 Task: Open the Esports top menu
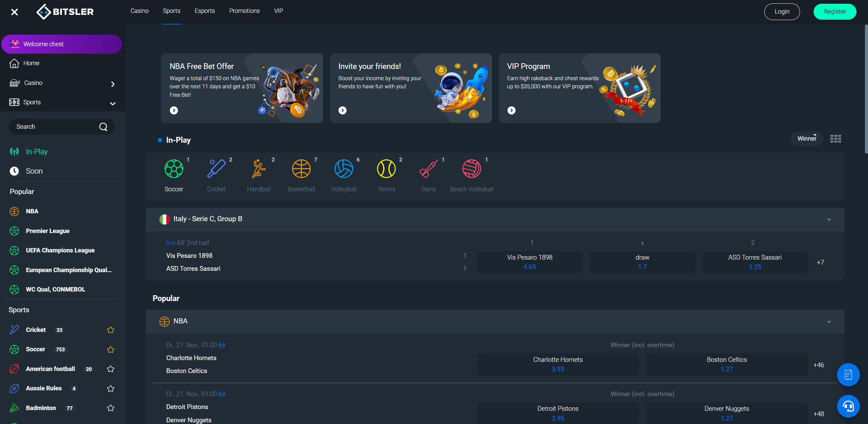click(204, 11)
